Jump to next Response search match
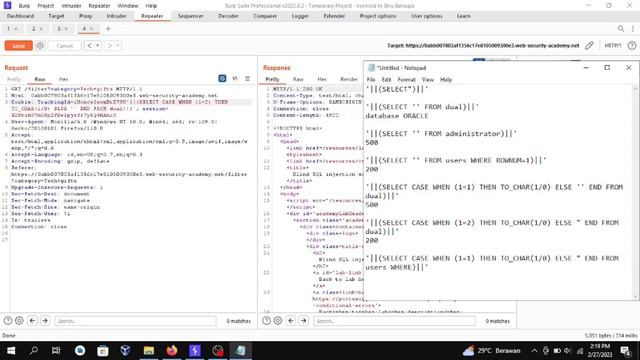This screenshot has height=360, width=640. [x=303, y=321]
